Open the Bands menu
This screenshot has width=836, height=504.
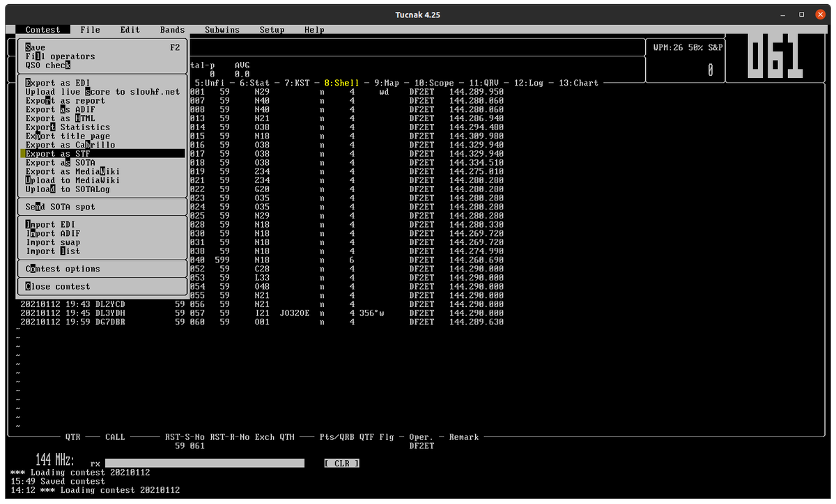pos(172,30)
